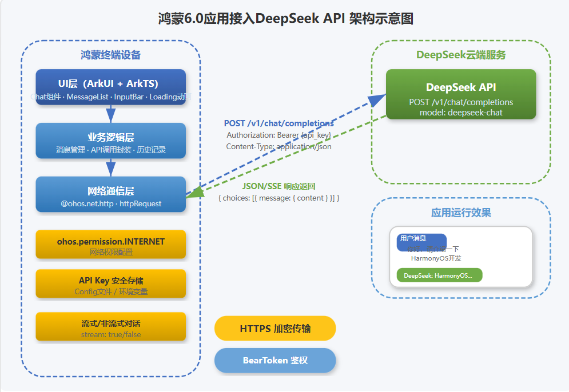The image size is (569, 392).
Task: Click the stream: true/false text
Action: point(111,335)
